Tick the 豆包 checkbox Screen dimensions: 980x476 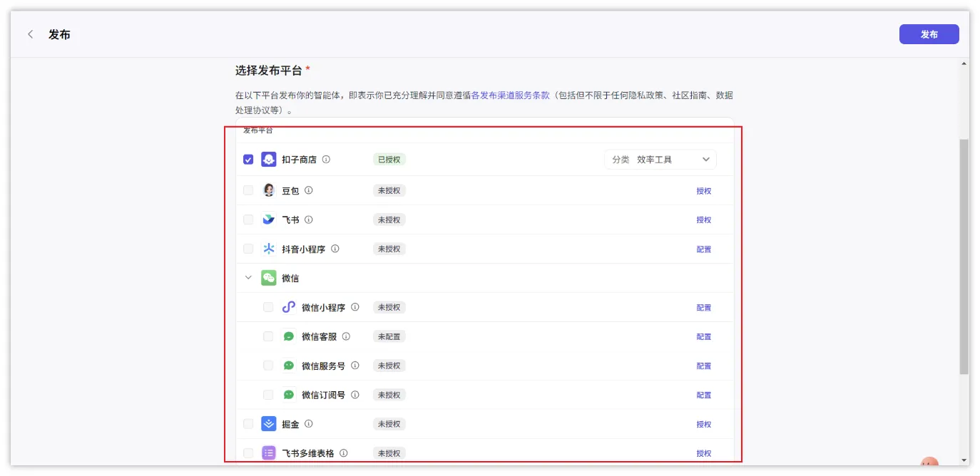tap(248, 190)
